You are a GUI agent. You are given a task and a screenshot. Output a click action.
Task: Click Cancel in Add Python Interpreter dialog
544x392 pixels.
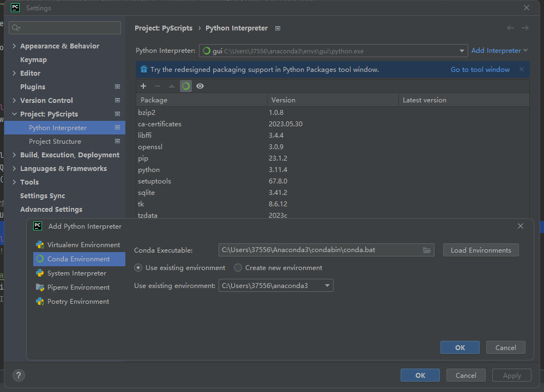tap(505, 347)
